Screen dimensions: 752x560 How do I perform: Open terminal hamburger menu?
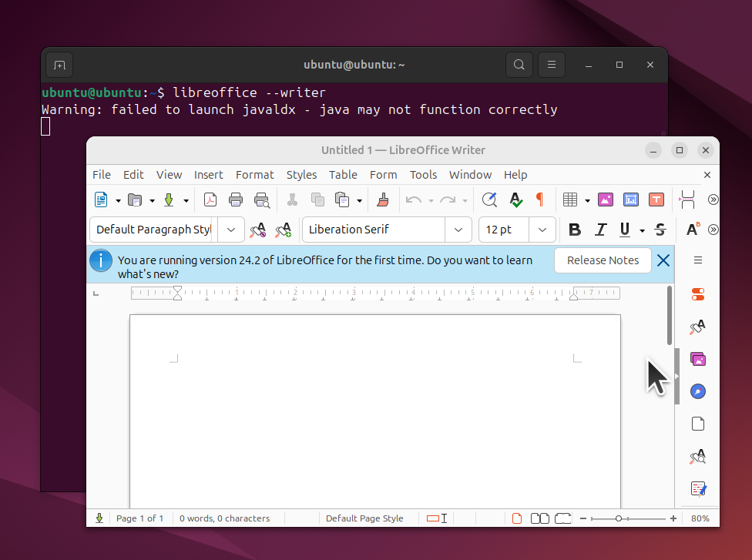click(x=552, y=65)
